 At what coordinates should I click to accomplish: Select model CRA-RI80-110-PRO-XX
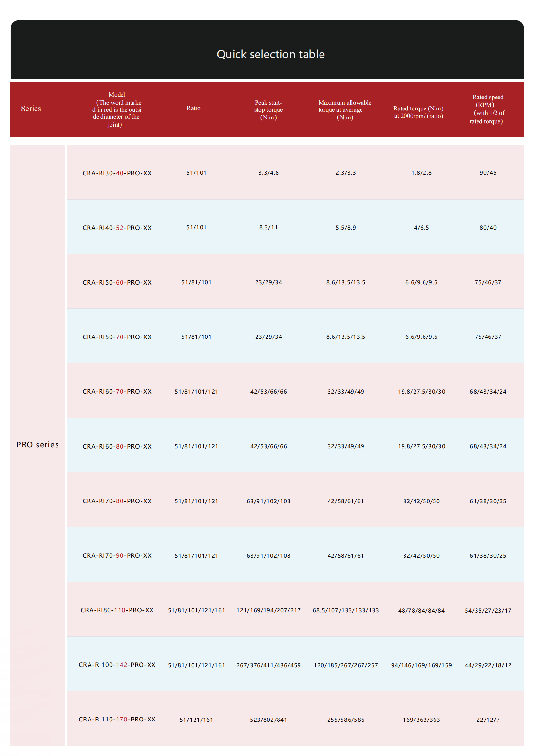(117, 610)
